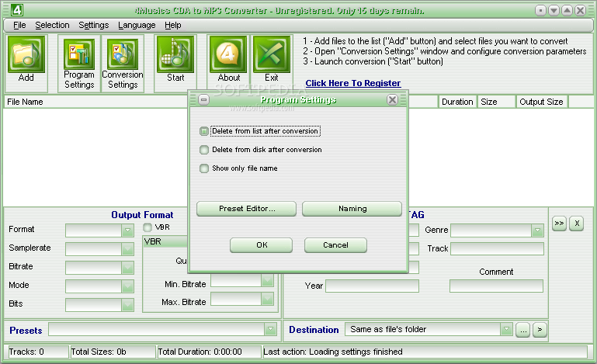The image size is (597, 364).
Task: Start conversion with the Start icon
Action: tap(175, 54)
